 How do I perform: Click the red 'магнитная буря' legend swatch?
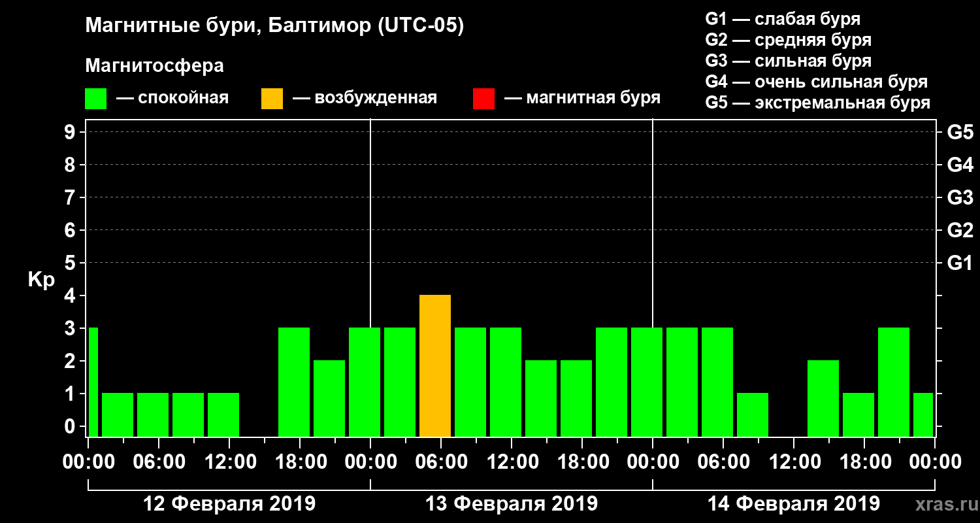(483, 99)
